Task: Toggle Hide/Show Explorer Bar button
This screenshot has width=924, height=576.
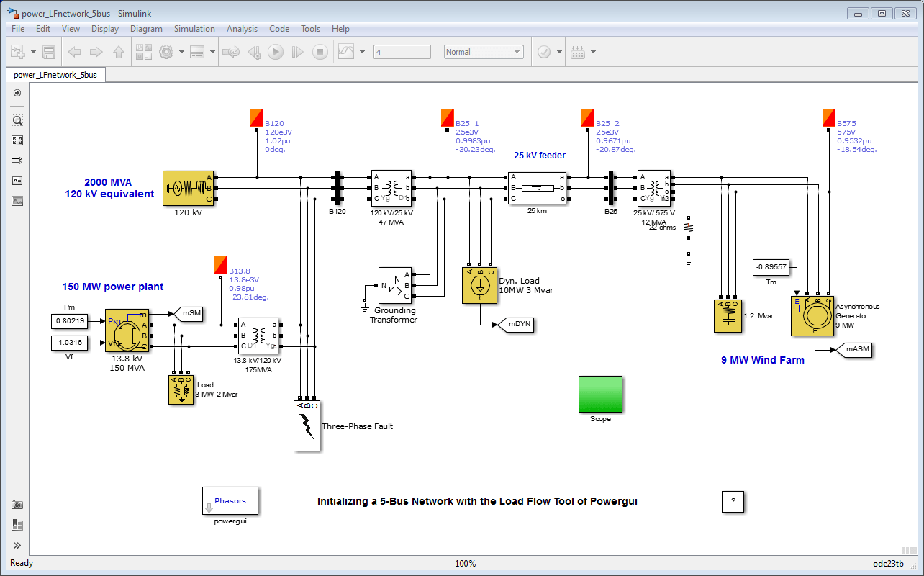Action: point(17,93)
